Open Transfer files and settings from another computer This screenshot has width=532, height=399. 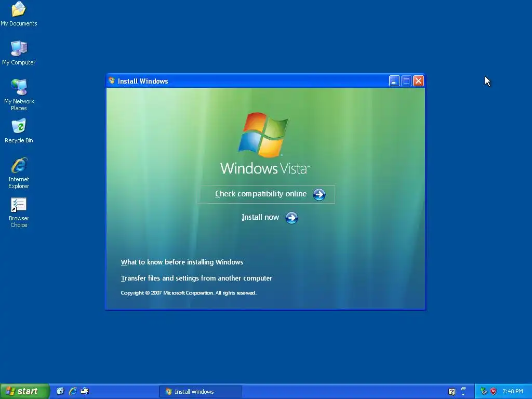pyautogui.click(x=196, y=278)
